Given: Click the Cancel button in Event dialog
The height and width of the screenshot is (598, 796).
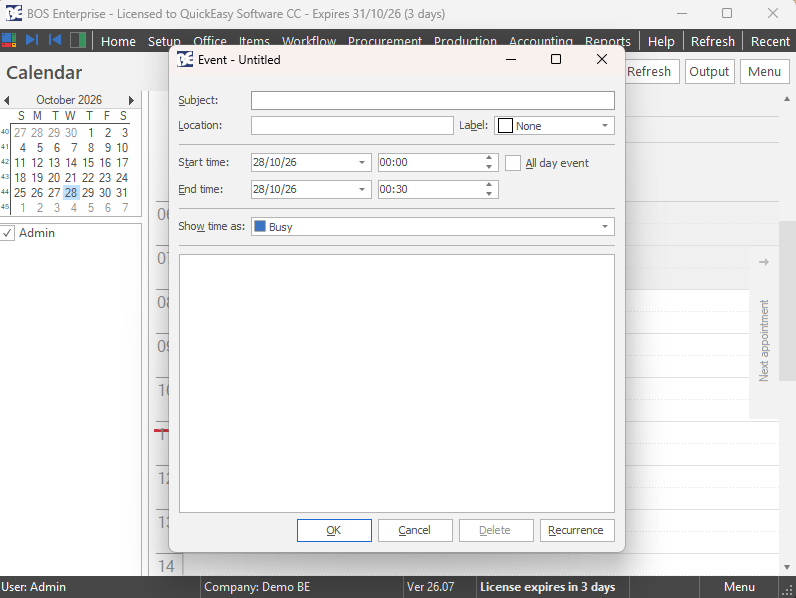Looking at the screenshot, I should click(x=415, y=530).
